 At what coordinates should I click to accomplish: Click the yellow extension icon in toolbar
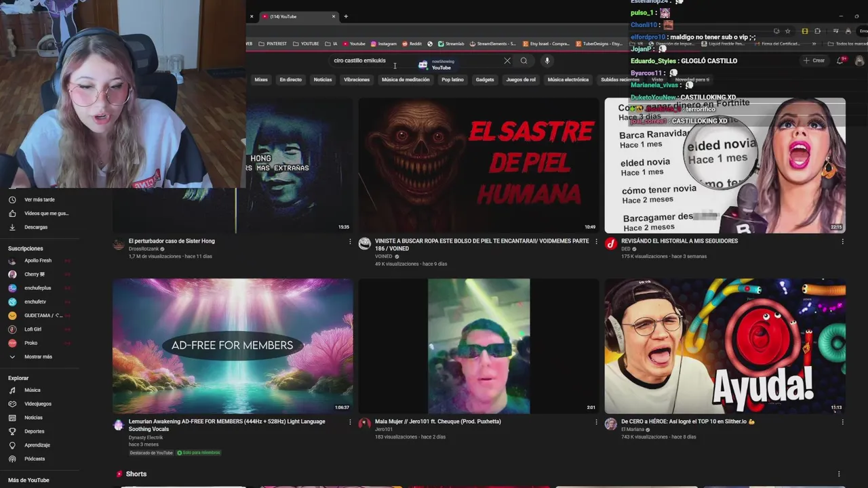[x=805, y=31]
